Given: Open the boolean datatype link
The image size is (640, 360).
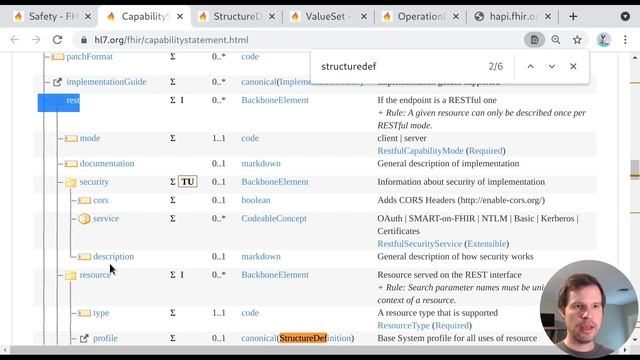Looking at the screenshot, I should tap(256, 200).
